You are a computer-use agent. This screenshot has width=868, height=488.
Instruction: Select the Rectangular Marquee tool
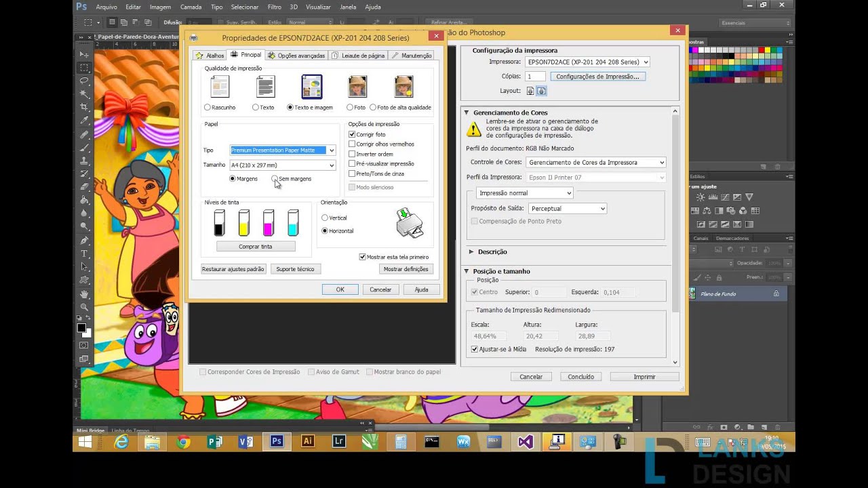coord(84,68)
